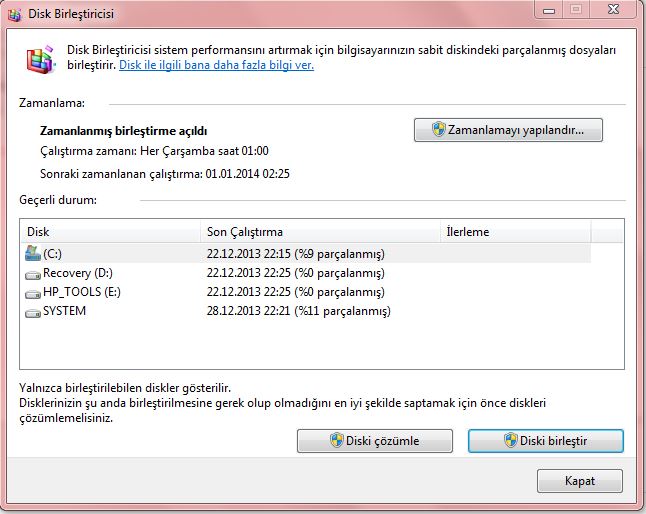This screenshot has width=646, height=514.
Task: Select the (C:) drive icon
Action: click(32, 254)
